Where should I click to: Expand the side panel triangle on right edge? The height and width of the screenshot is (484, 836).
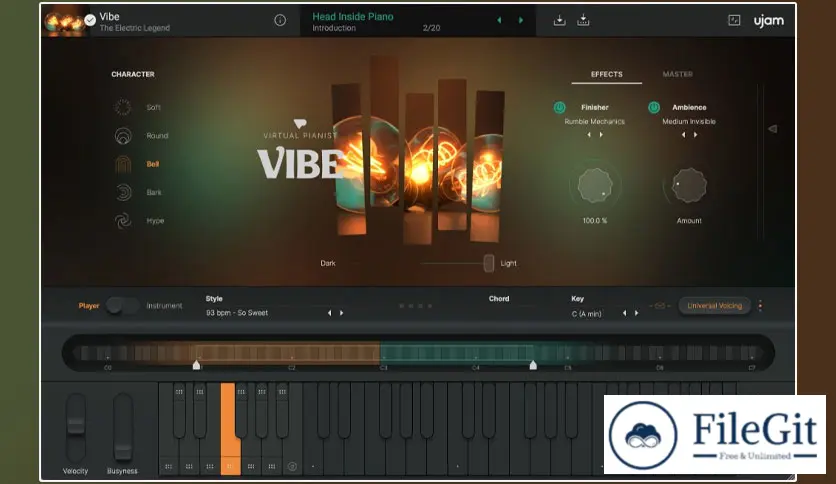[x=772, y=129]
